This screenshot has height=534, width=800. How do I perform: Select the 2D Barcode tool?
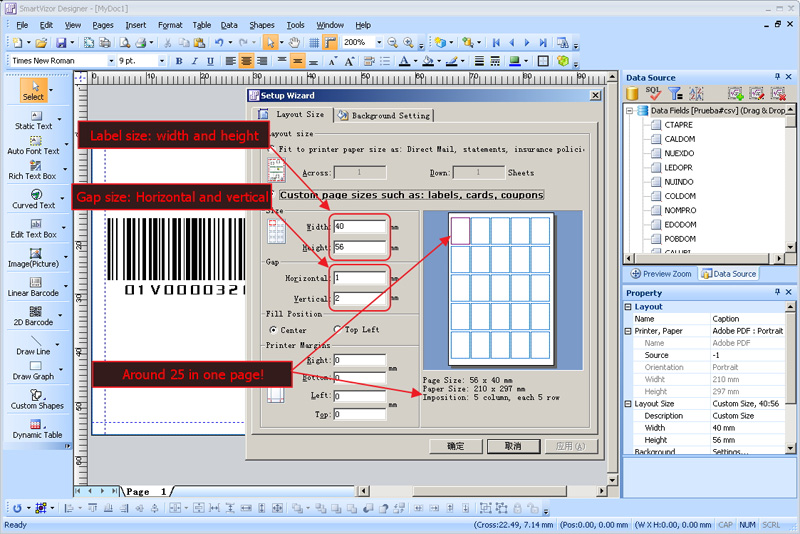(x=34, y=316)
